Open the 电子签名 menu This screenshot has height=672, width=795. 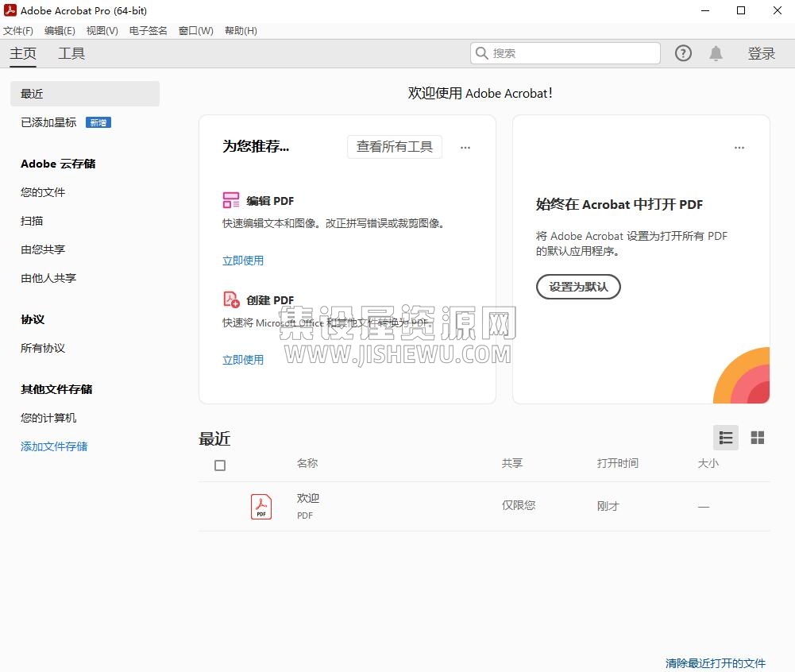click(148, 31)
